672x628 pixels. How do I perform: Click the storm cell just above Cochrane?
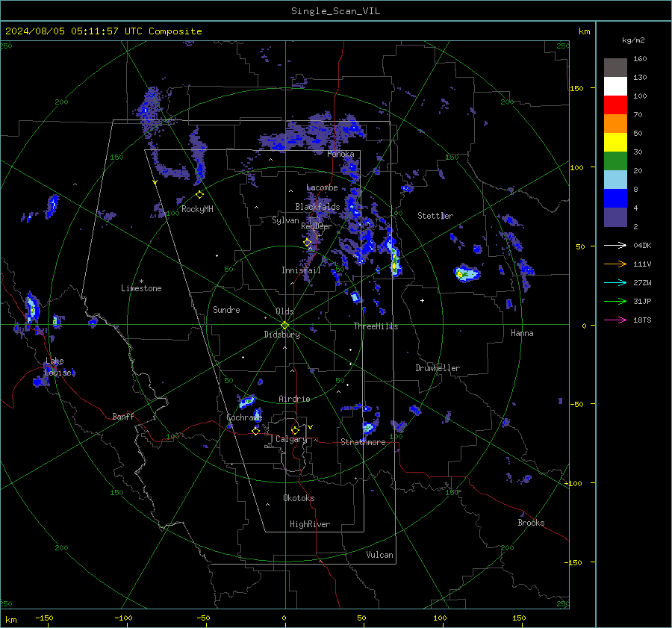[247, 402]
